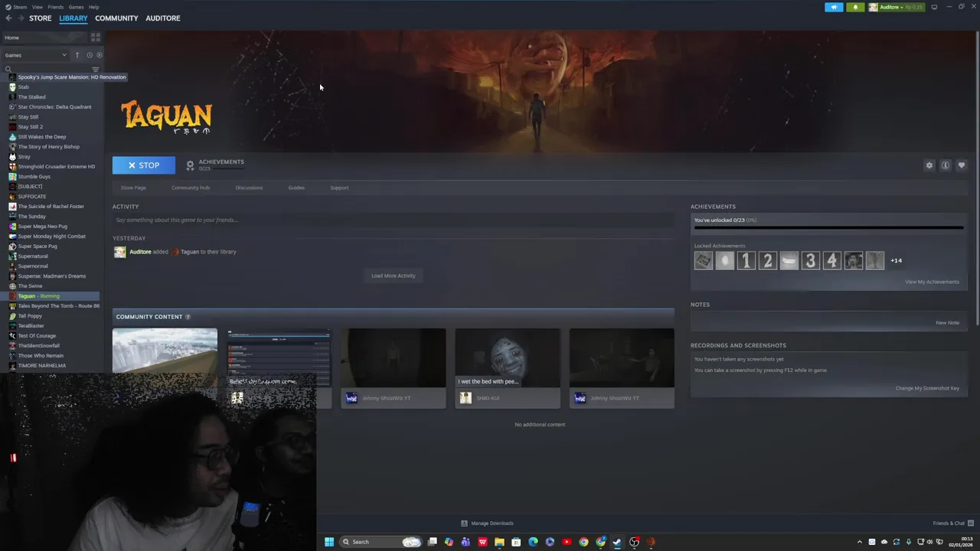Toggle the ready-to-play filter icon

(99, 55)
